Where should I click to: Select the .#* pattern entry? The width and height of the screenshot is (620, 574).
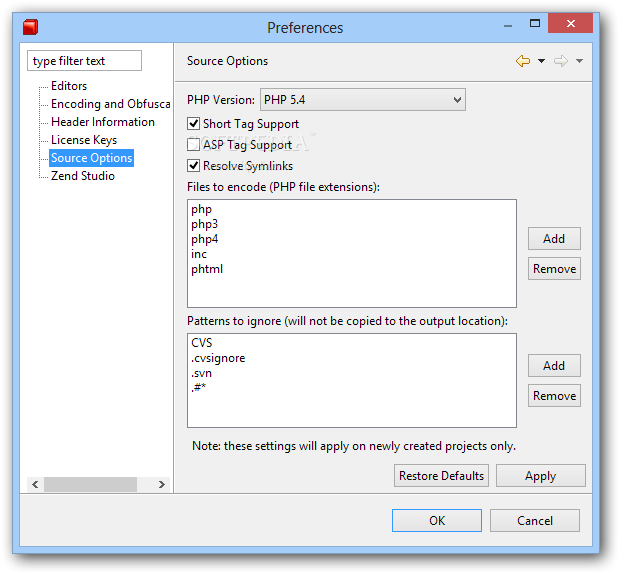coord(198,387)
